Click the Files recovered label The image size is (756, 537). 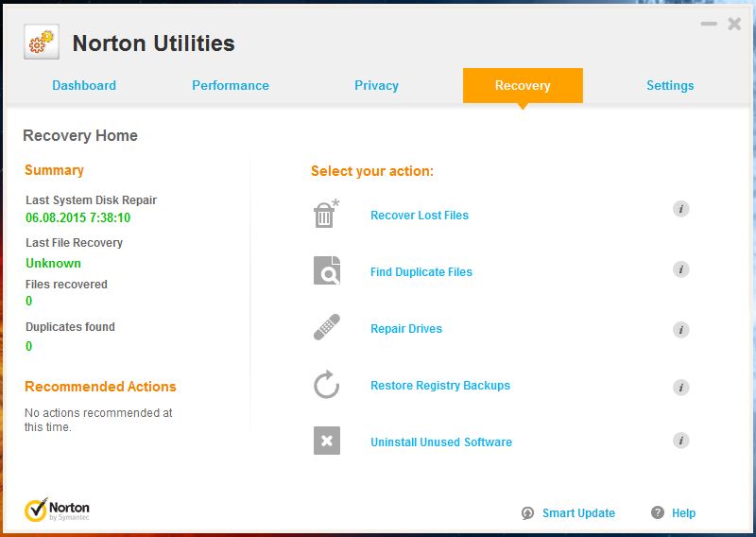click(66, 285)
